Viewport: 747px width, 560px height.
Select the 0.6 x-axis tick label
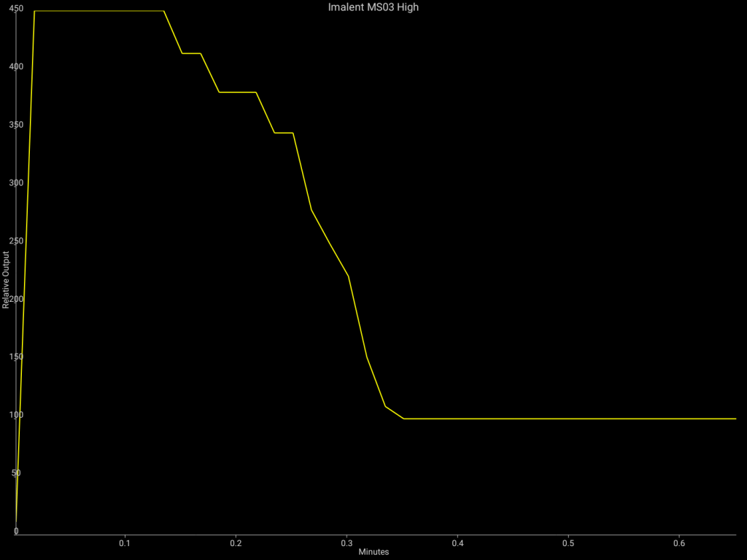pyautogui.click(x=679, y=543)
